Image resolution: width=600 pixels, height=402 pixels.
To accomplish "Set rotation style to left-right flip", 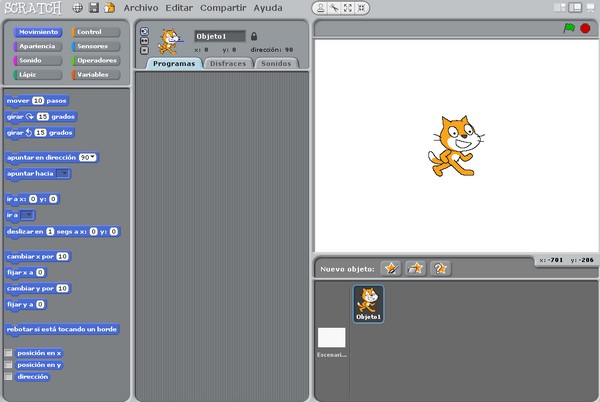I will (144, 41).
